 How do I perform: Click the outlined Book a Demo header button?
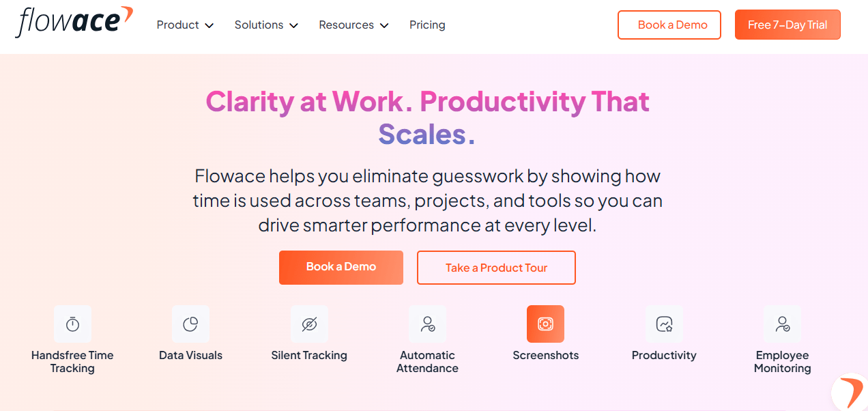point(669,25)
